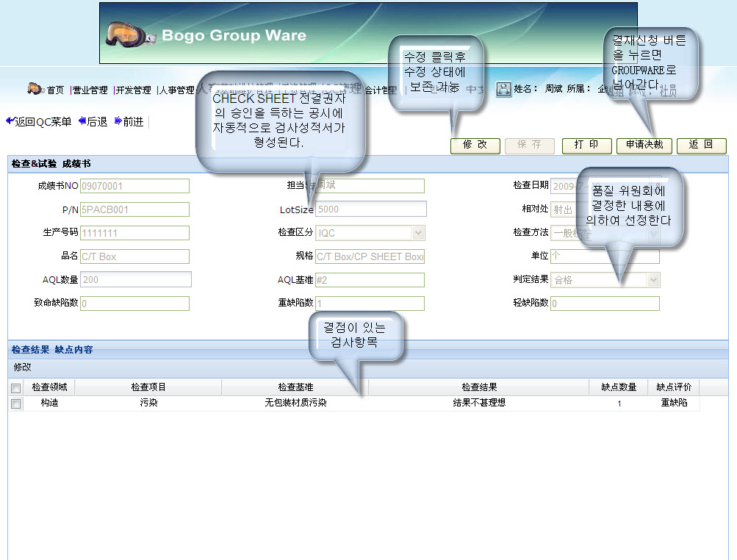Click the disabled 保存 save button
Image resolution: width=737 pixels, height=560 pixels.
coord(530,146)
